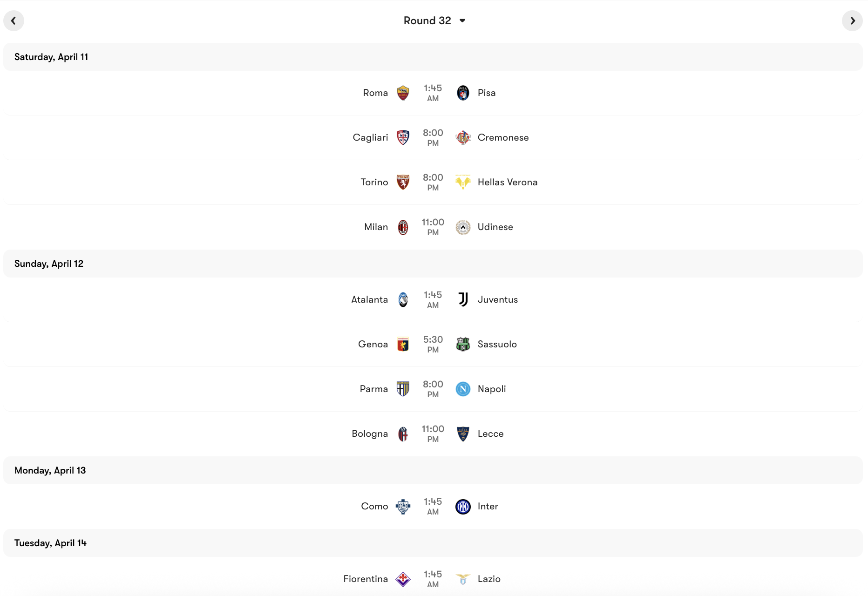This screenshot has height=596, width=868.
Task: Open the Round 32 round selector dropdown
Action: coord(434,20)
